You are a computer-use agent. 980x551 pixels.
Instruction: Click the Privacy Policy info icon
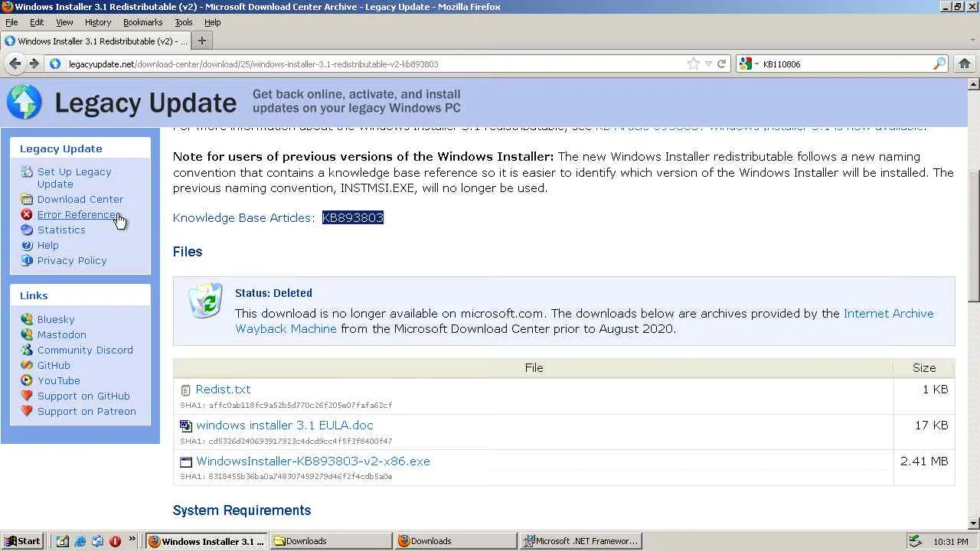(27, 260)
